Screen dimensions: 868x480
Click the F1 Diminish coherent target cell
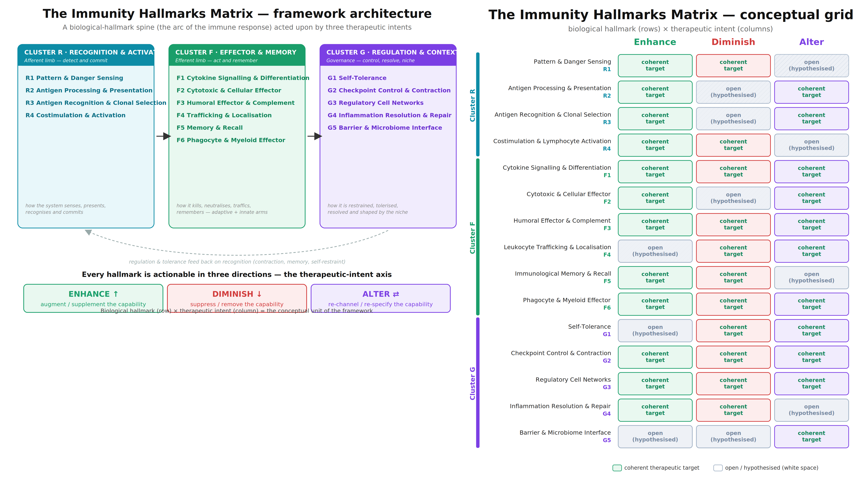click(733, 171)
